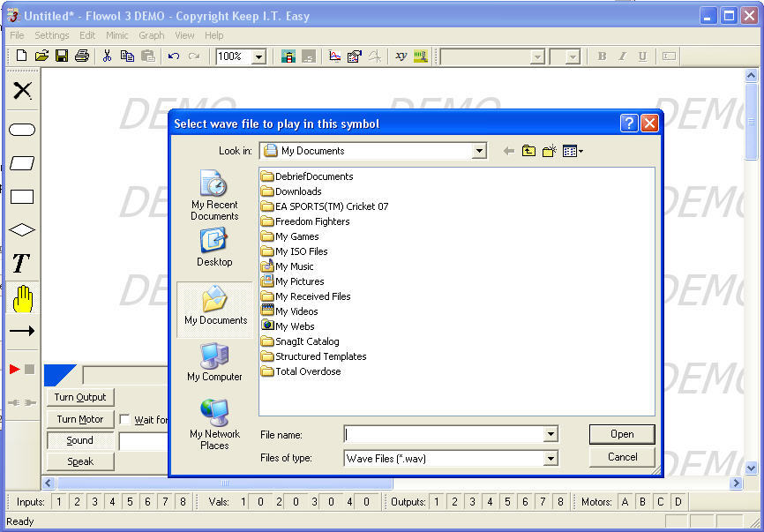This screenshot has height=532, width=764.
Task: Click the red Run play button
Action: (15, 370)
